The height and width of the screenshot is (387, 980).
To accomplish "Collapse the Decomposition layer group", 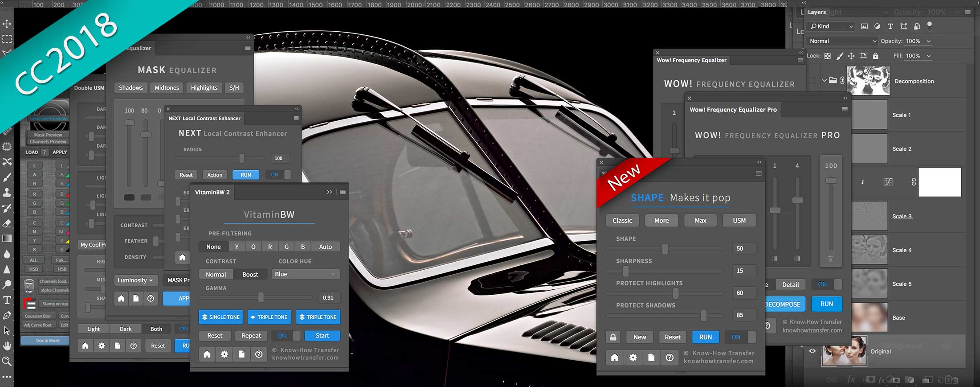I will (824, 81).
